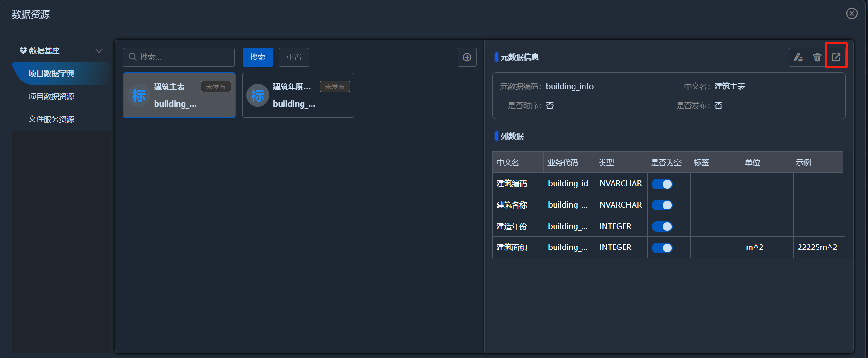Click the export/share icon in metadata header
The width and height of the screenshot is (868, 358).
836,58
